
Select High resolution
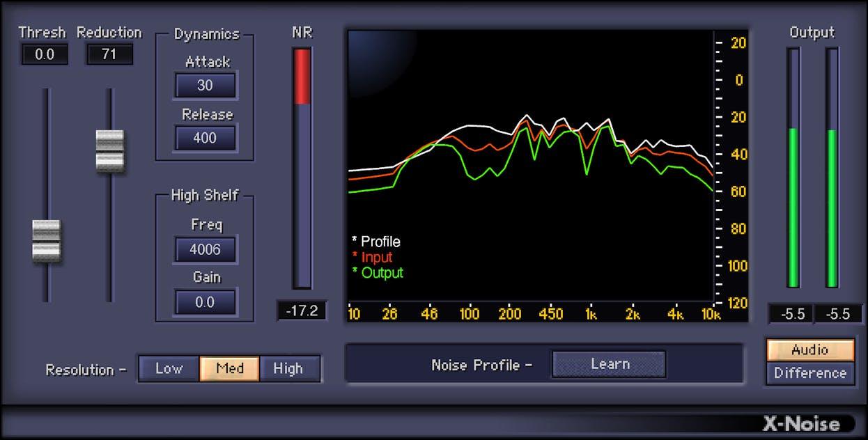[x=288, y=369]
